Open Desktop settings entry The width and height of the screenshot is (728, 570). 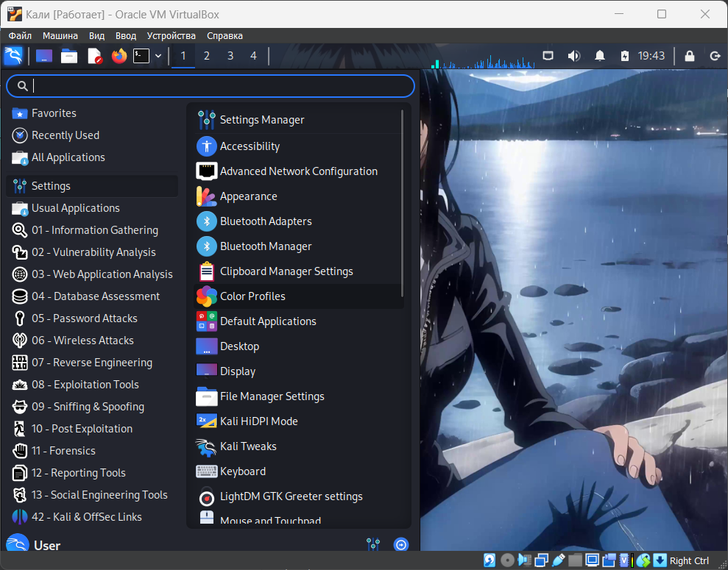pyautogui.click(x=297, y=346)
